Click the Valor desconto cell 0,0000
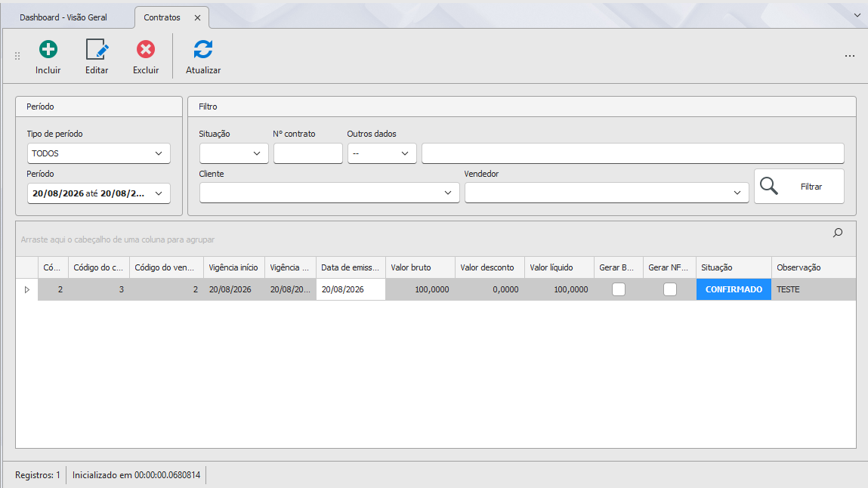 click(x=490, y=289)
